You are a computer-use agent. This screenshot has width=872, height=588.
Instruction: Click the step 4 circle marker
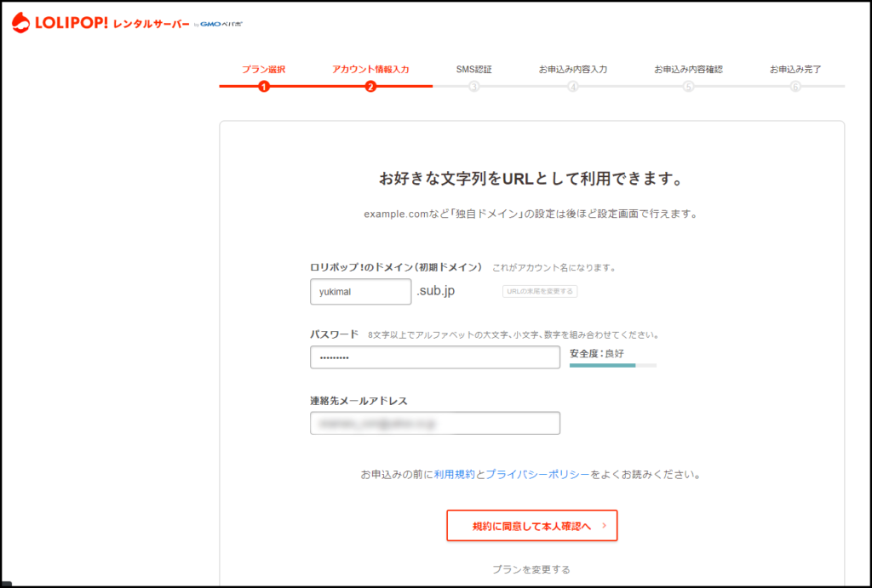(x=573, y=86)
